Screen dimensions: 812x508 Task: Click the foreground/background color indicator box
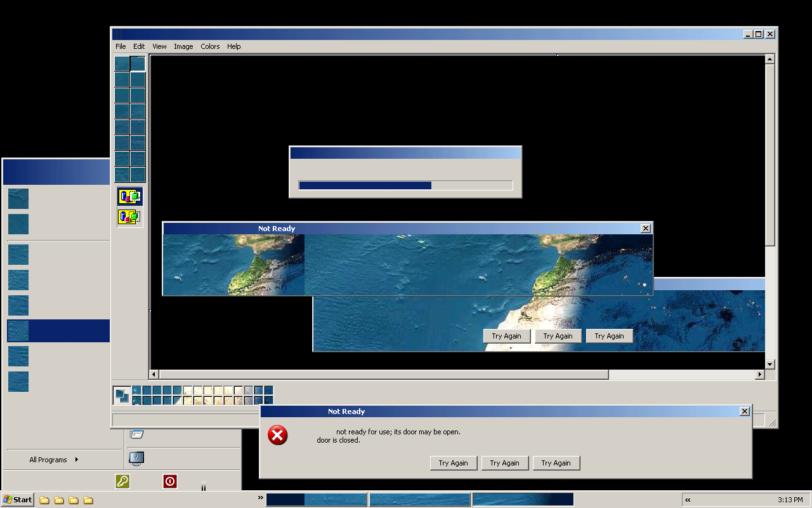tap(121, 395)
